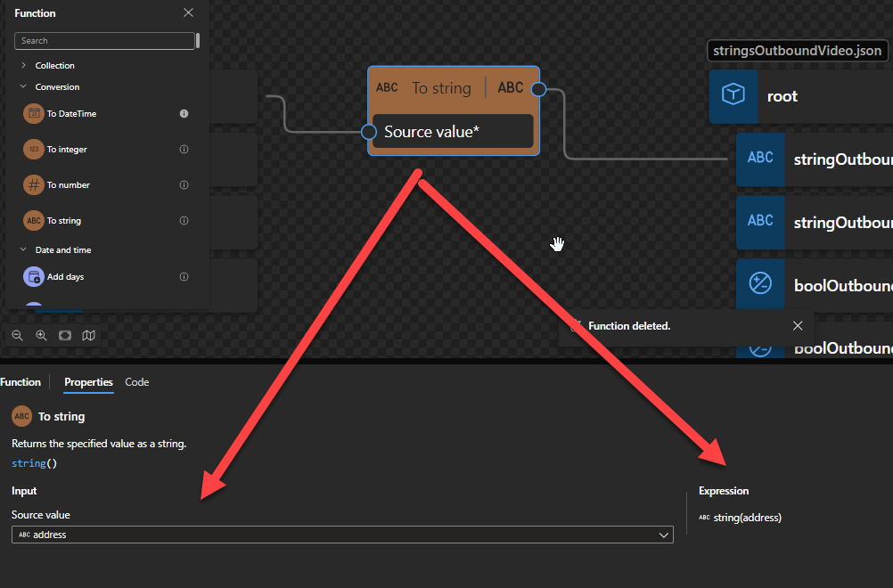Image resolution: width=893 pixels, height=588 pixels.
Task: Toggle the minimap icon
Action: point(88,336)
